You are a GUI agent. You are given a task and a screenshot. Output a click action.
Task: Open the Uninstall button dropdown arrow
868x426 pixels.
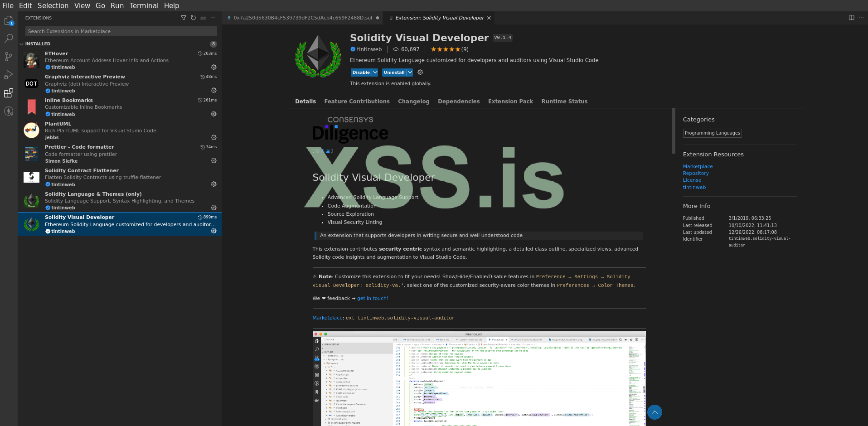tap(410, 73)
